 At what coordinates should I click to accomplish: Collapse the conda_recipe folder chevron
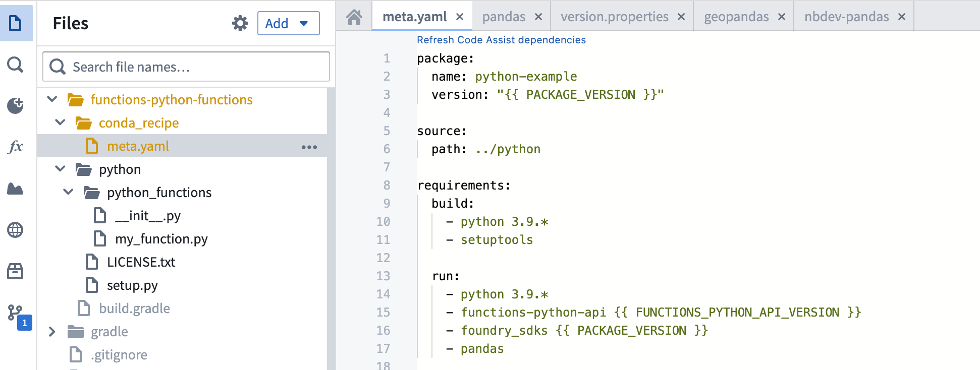click(x=60, y=122)
